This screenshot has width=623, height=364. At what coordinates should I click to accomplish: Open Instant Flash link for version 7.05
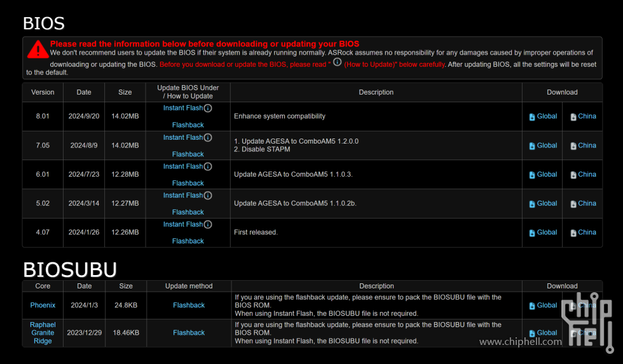tap(183, 137)
